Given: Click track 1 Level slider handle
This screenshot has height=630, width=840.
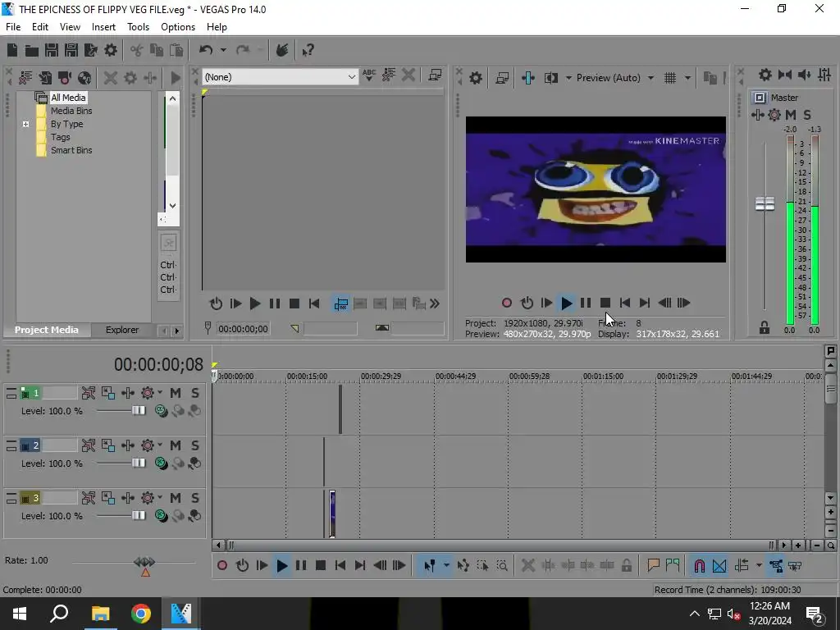Looking at the screenshot, I should (x=139, y=410).
